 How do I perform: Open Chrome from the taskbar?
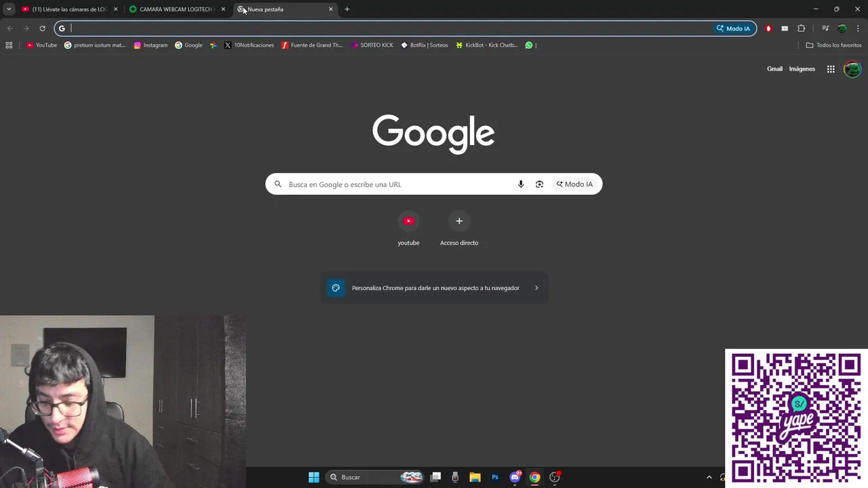point(534,477)
